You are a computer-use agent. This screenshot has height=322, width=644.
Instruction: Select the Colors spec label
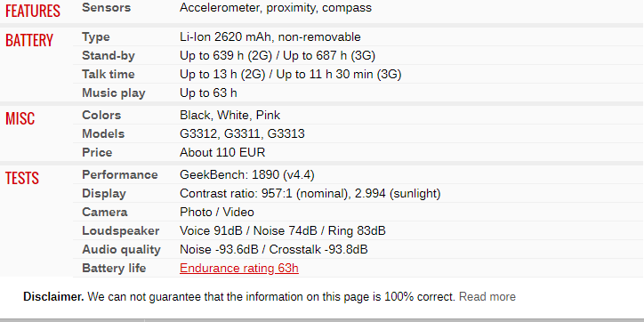click(x=101, y=115)
